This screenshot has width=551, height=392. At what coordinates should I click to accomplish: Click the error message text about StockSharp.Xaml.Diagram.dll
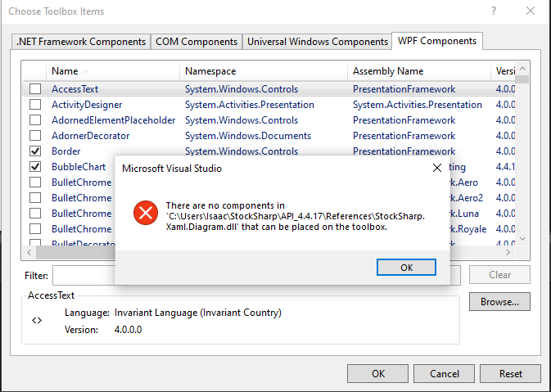296,216
